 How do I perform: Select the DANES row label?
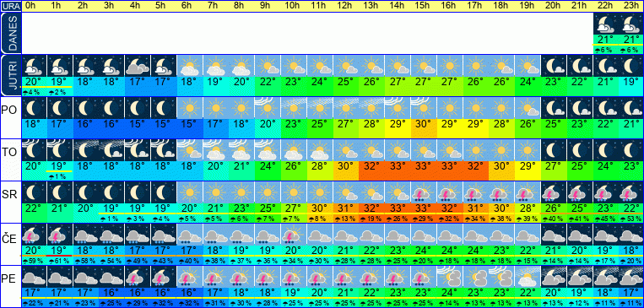click(10, 34)
